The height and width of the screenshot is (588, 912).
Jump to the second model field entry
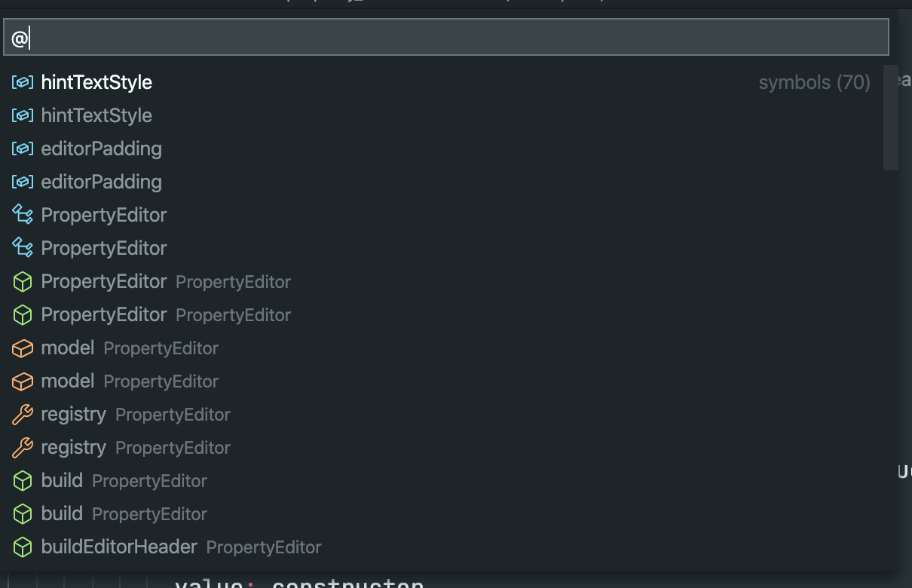[x=443, y=381]
